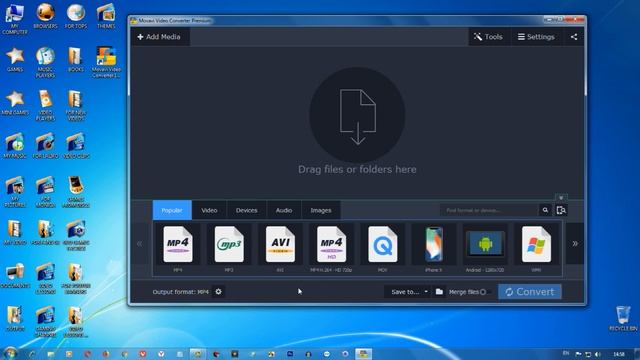Click the drag files drop zone circle
The width and height of the screenshot is (640, 360).
(x=357, y=115)
